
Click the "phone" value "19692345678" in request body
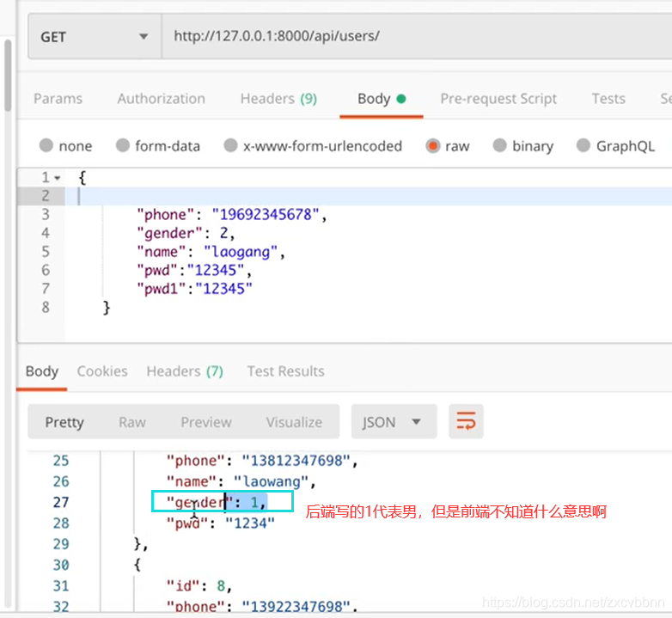click(266, 214)
